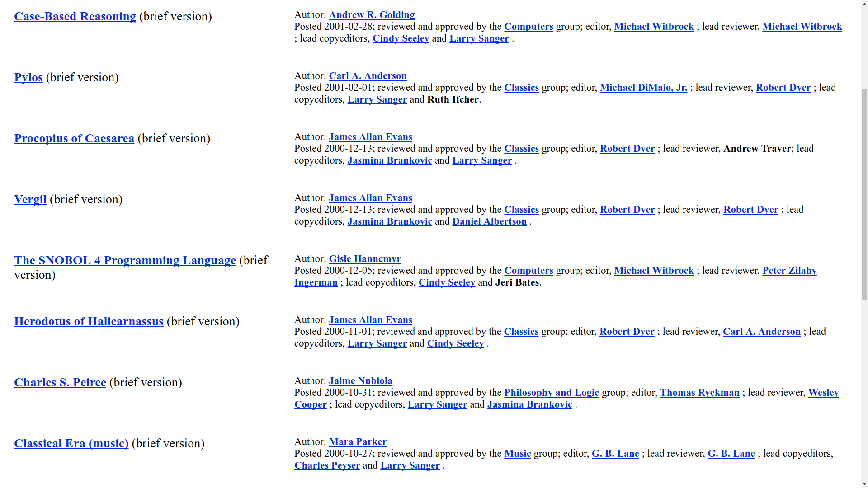Open the Music group link

click(x=517, y=454)
